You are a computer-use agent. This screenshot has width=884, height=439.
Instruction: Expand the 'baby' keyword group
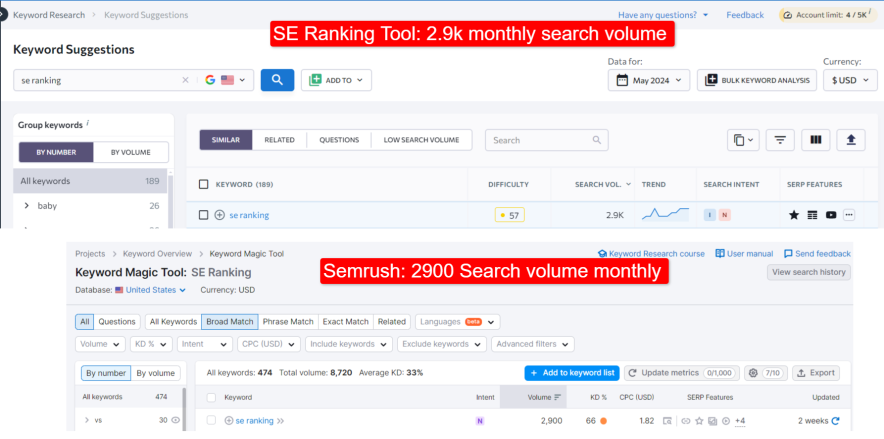[26, 206]
